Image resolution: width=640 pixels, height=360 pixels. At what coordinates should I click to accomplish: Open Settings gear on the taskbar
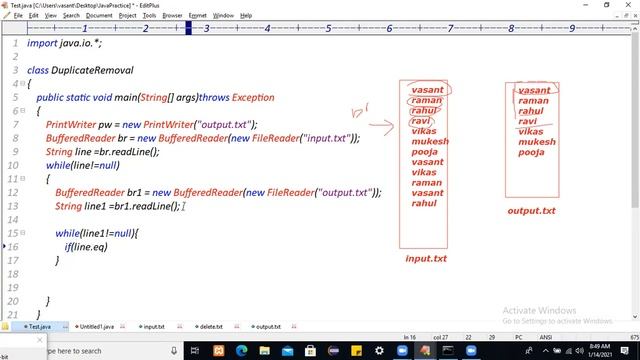point(379,351)
